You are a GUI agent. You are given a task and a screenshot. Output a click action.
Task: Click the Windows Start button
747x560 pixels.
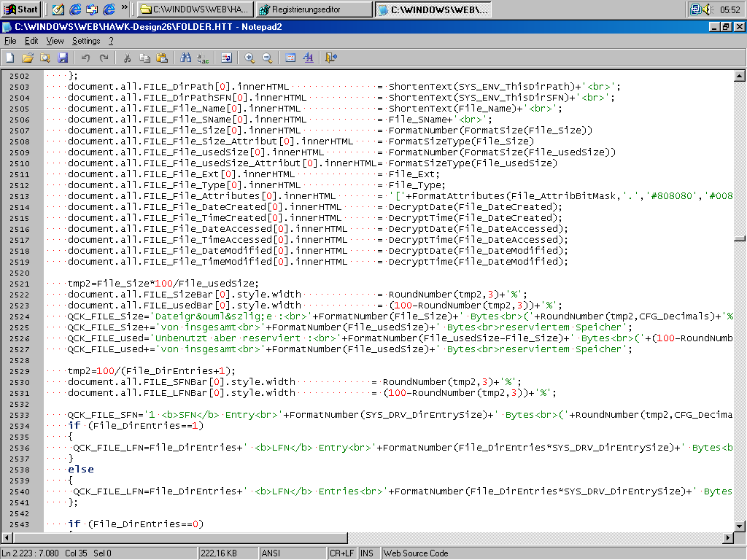point(21,9)
